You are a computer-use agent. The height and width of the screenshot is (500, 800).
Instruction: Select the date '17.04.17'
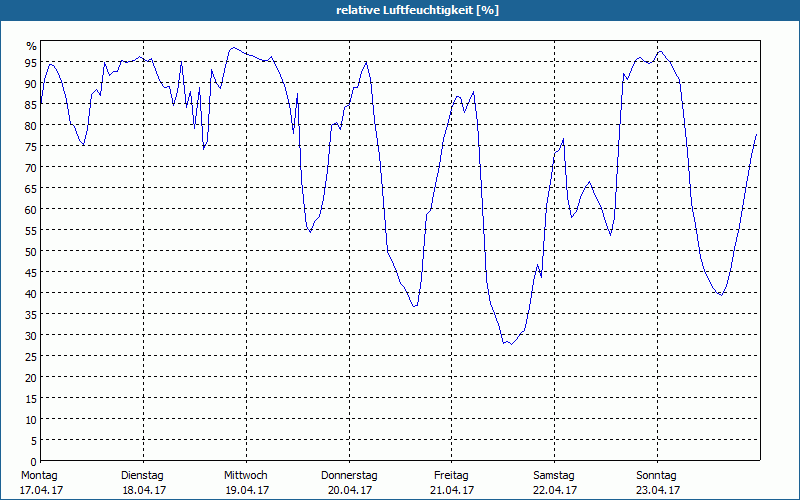pyautogui.click(x=41, y=490)
